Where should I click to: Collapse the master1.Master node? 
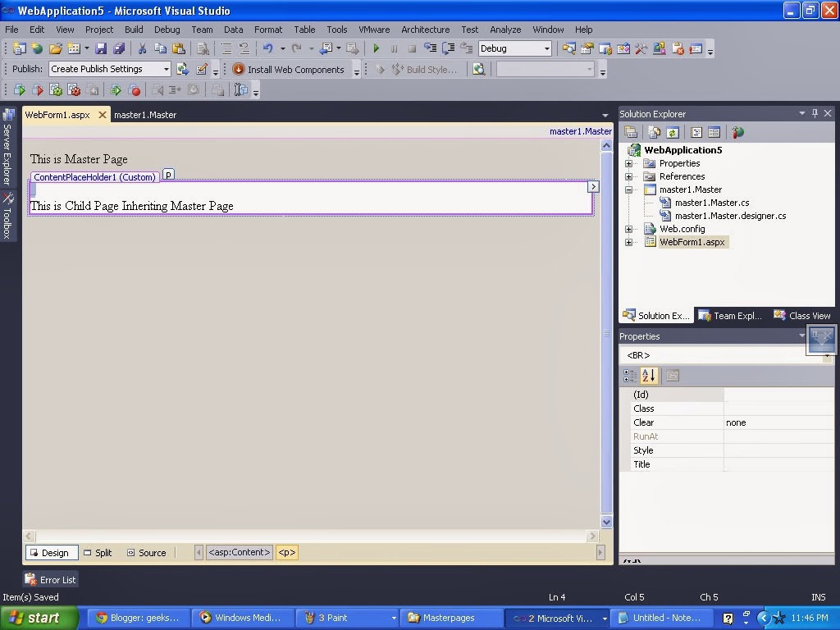pos(629,189)
